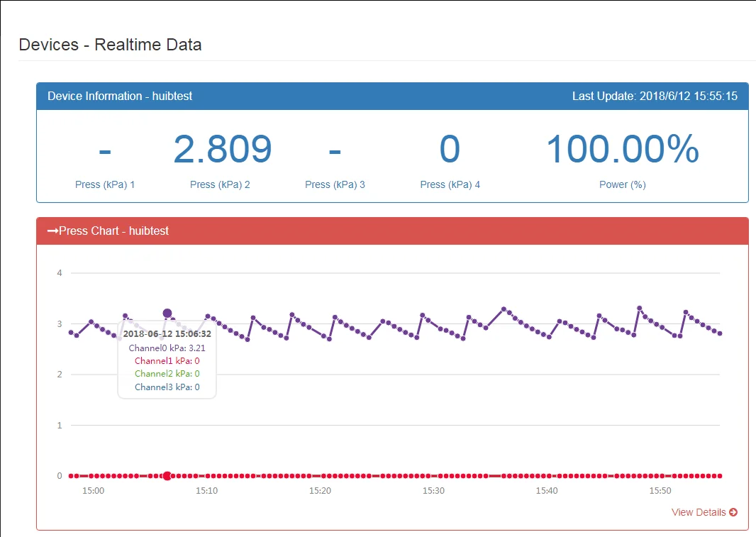Click the Last Update timestamp
This screenshot has height=537, width=756.
pos(655,96)
